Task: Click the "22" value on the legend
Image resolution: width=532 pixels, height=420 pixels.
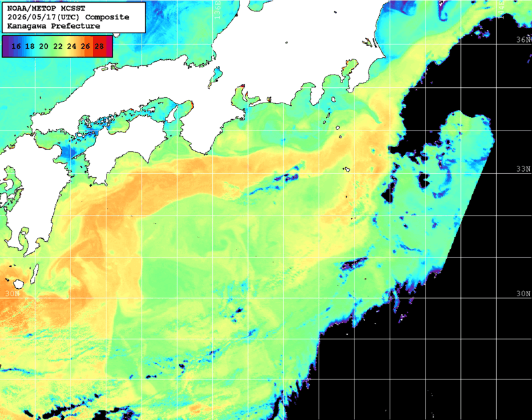Action: 58,46
